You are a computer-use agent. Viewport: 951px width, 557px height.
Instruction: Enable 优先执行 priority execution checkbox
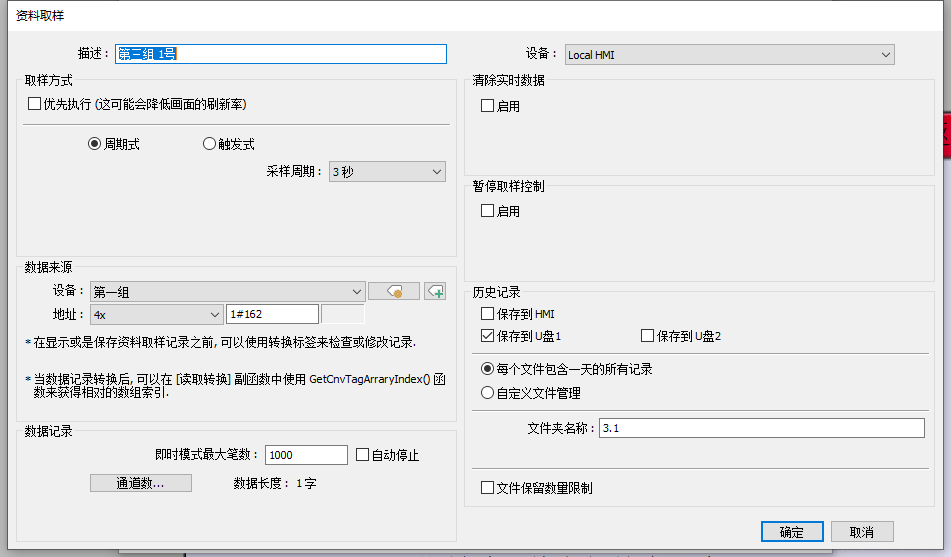[35, 104]
